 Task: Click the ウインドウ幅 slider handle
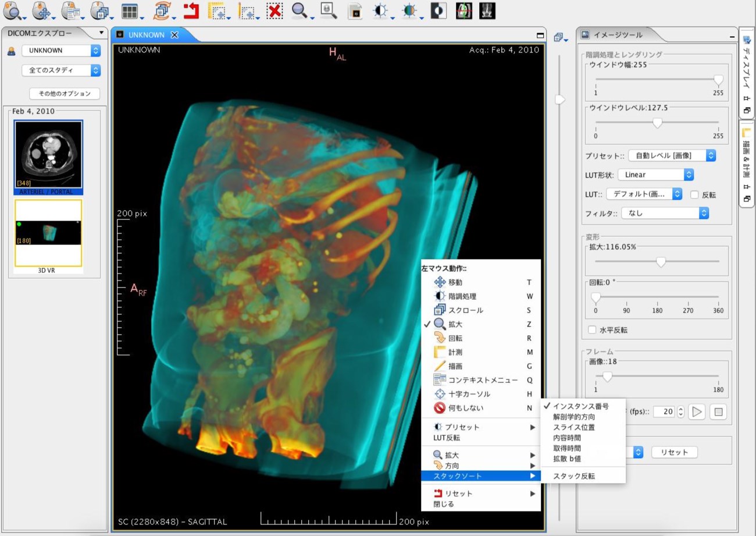[x=718, y=80]
